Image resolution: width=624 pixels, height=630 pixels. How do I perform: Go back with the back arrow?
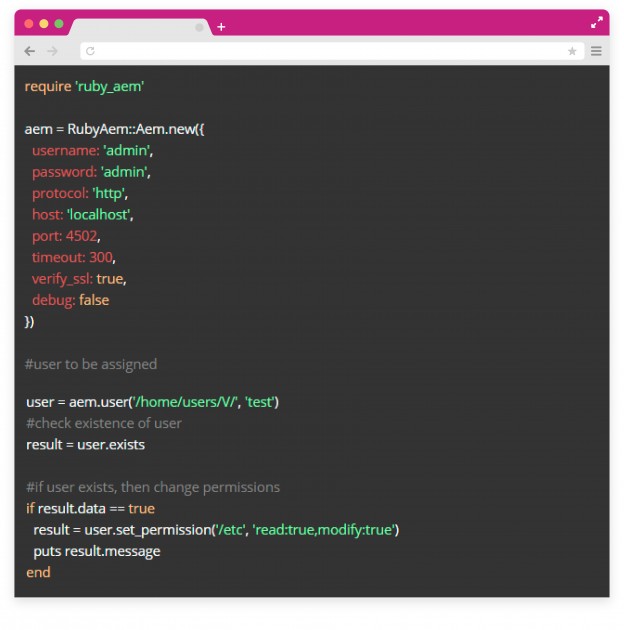(29, 51)
